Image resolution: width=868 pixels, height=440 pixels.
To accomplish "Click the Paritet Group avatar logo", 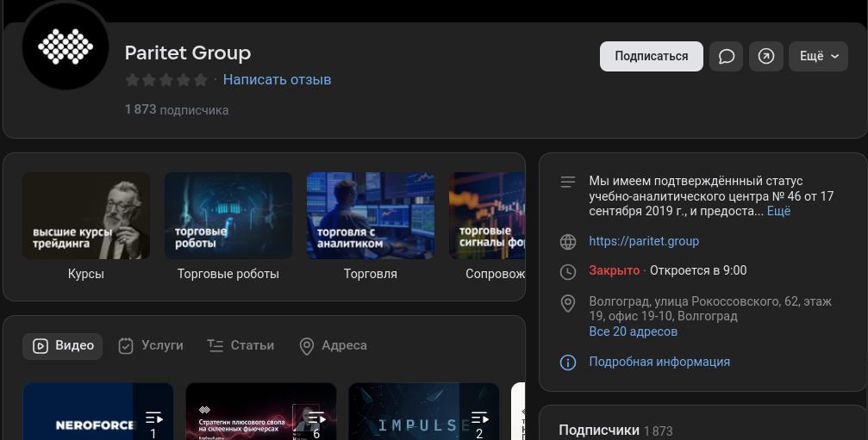I will [66, 46].
